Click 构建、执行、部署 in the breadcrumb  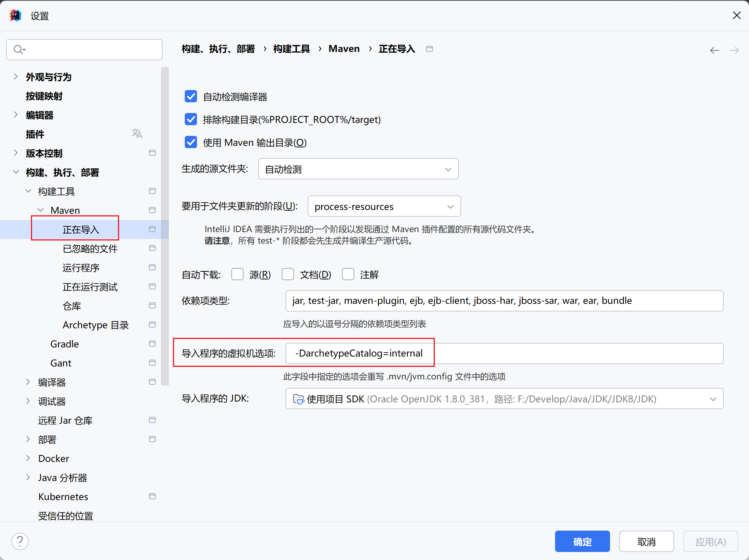click(218, 49)
